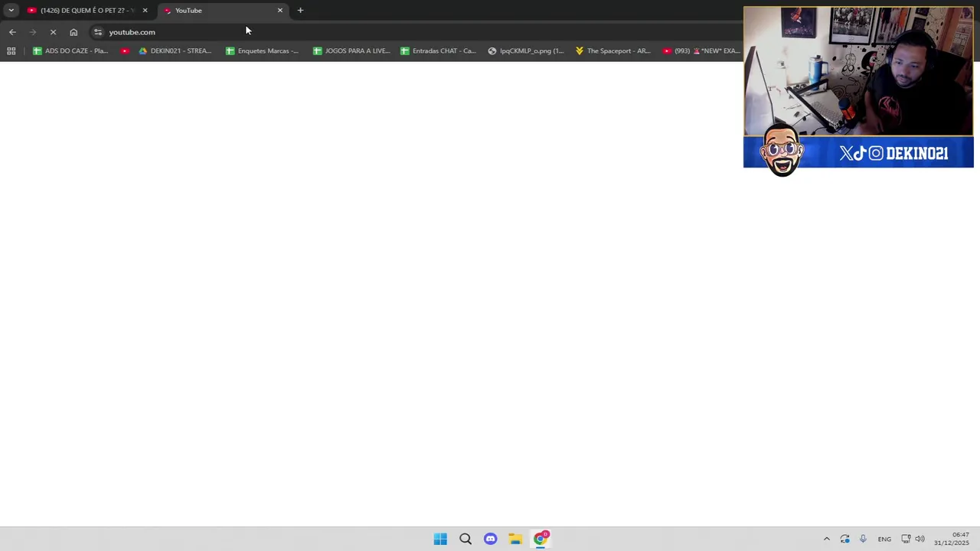Open the DEKIN021 - STREA... Drive bookmark
Viewport: 980px width, 551px height.
175,51
